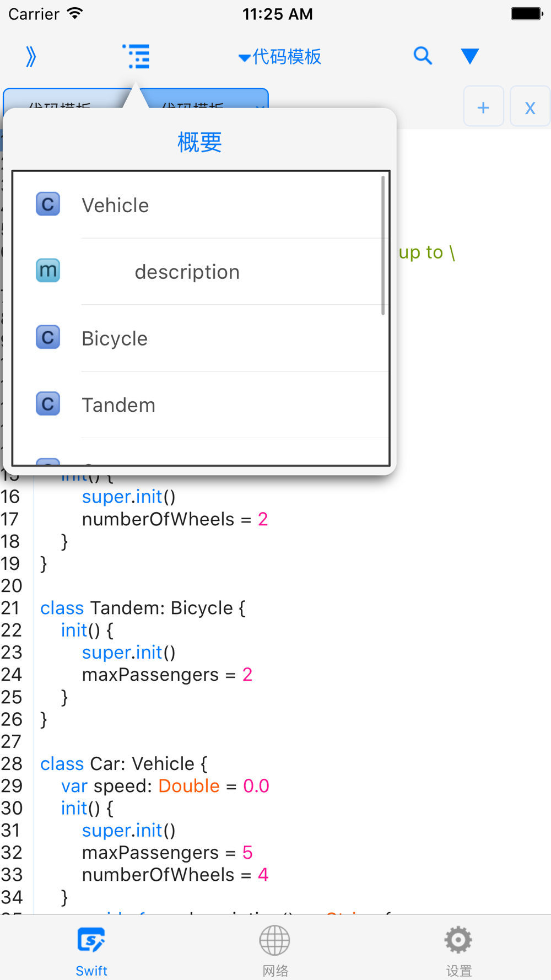Click the class icon beside Bicycle
This screenshot has height=980, width=551.
[x=48, y=337]
